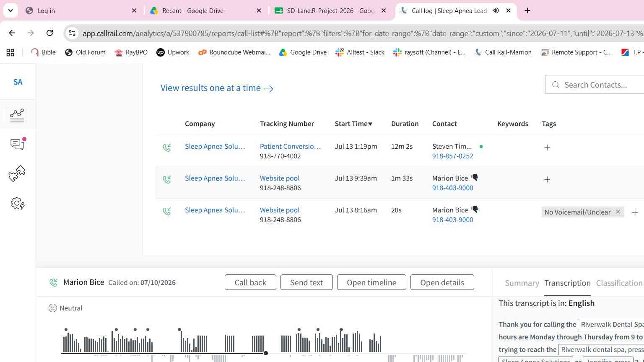Expand the browser tab search dropdown
644x362 pixels.
pyautogui.click(x=10, y=10)
